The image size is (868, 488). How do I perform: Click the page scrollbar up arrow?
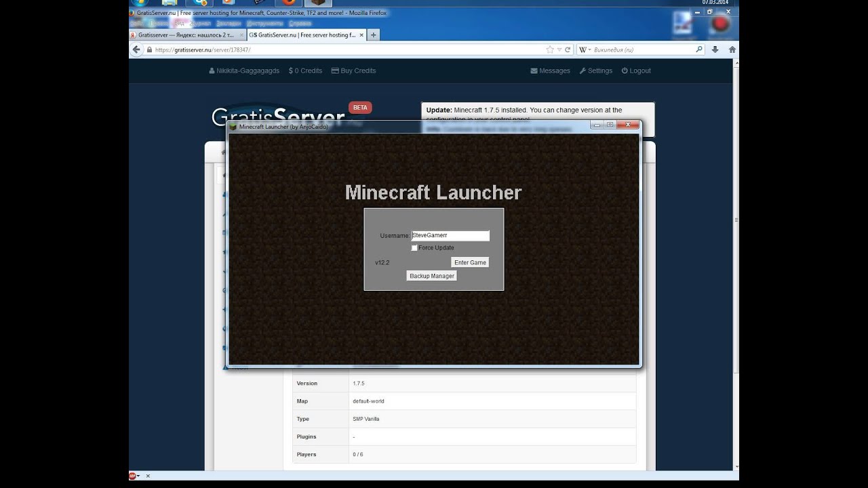tap(736, 63)
